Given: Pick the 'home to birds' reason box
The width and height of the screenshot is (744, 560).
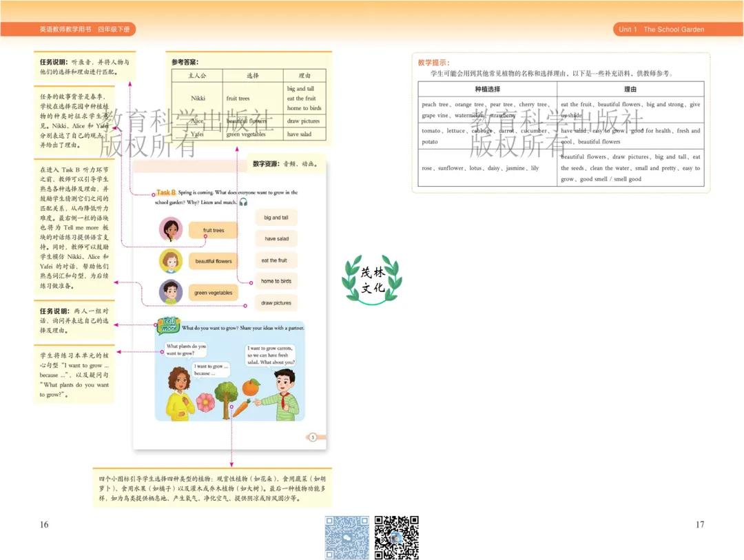Looking at the screenshot, I should click(276, 281).
